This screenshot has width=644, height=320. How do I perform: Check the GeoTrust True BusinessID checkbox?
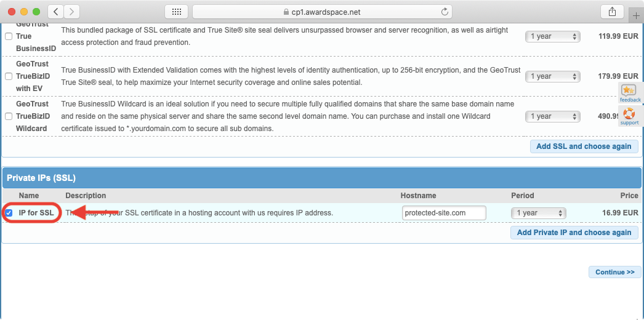(9, 36)
